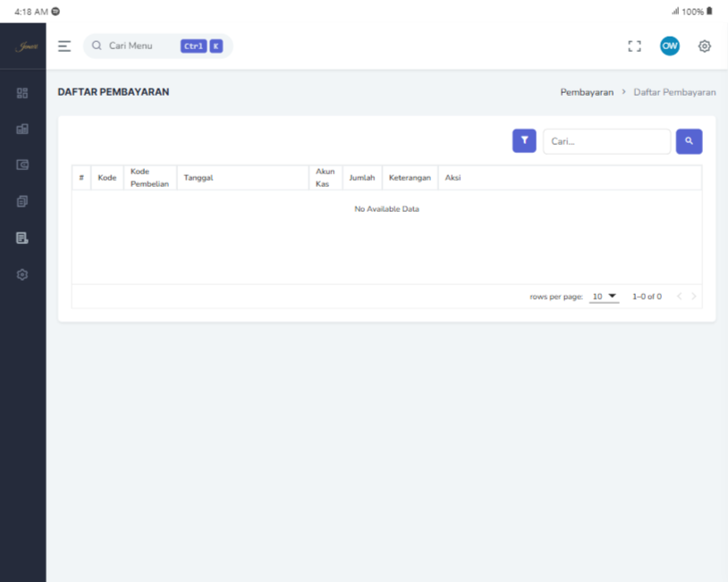The image size is (728, 582).
Task: Go to the next page arrow
Action: coord(694,296)
